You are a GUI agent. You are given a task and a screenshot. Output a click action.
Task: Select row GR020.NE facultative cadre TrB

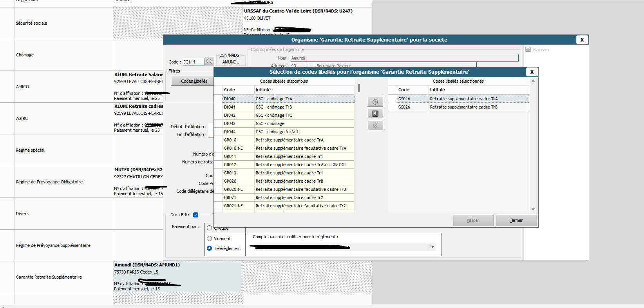tap(284, 189)
